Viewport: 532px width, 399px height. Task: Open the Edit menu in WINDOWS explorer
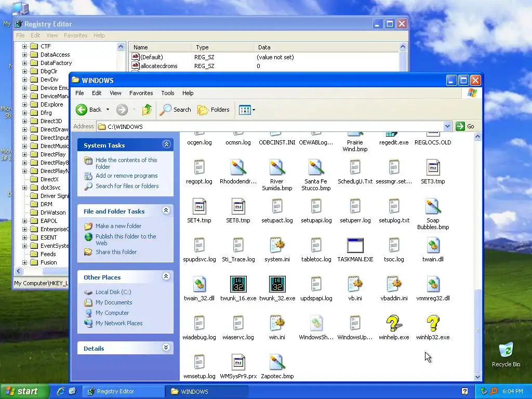(96, 93)
